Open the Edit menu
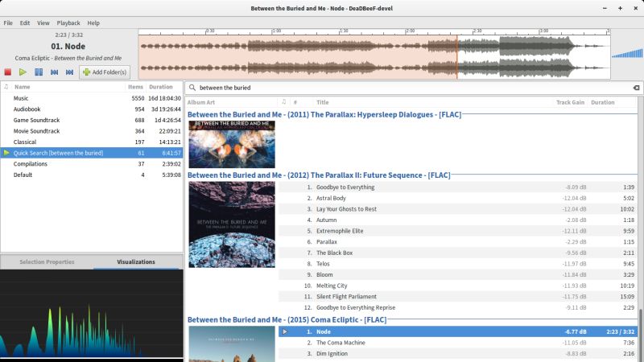The width and height of the screenshot is (644, 362). pyautogui.click(x=25, y=23)
